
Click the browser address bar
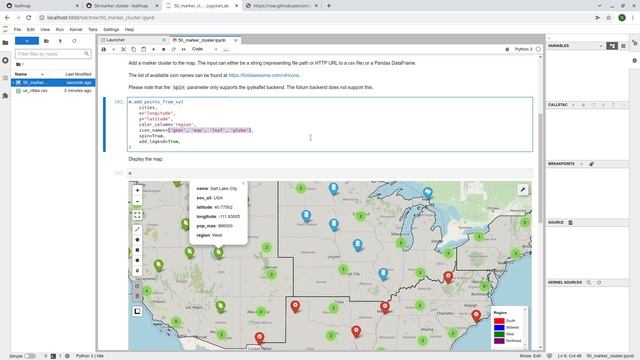tap(314, 18)
